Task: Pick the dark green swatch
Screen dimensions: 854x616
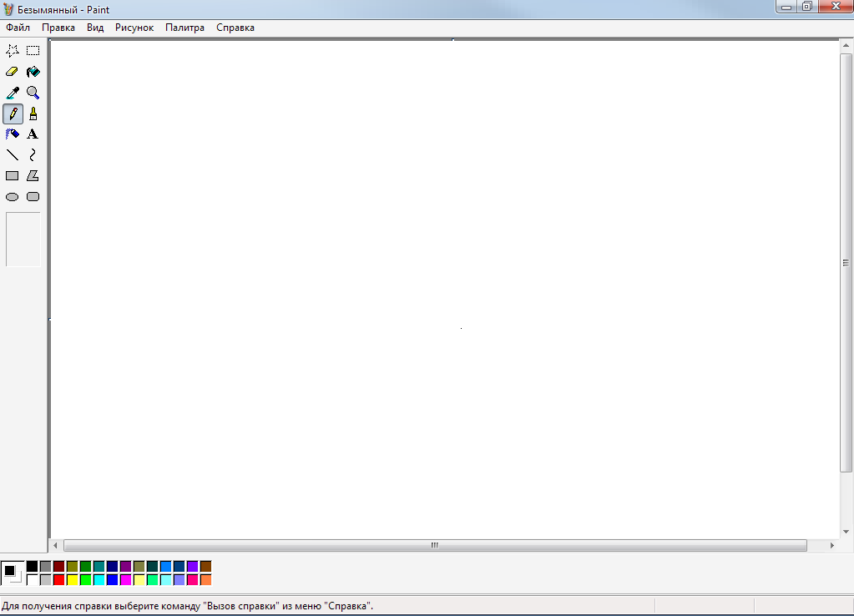Action: tap(85, 567)
